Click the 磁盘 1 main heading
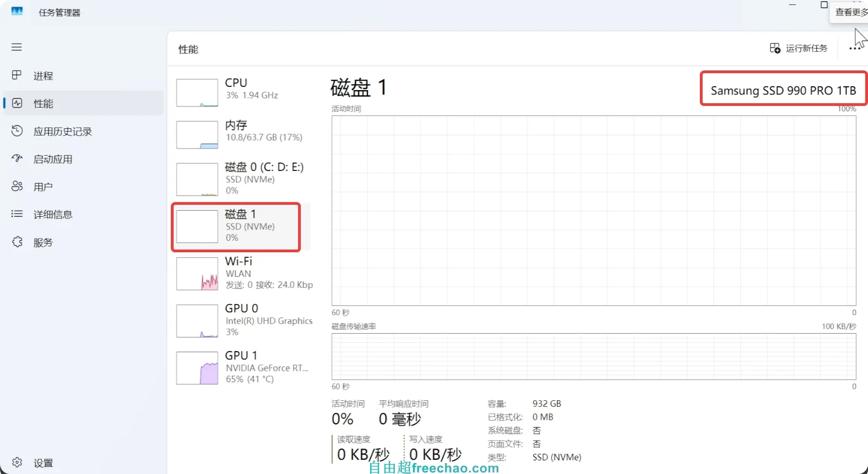 coord(359,87)
